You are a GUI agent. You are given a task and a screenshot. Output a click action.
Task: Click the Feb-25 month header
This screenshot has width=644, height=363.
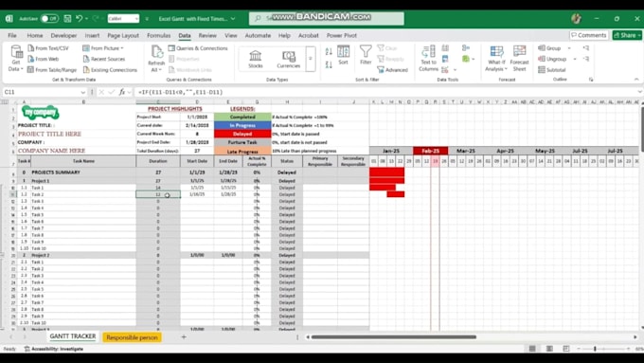430,151
